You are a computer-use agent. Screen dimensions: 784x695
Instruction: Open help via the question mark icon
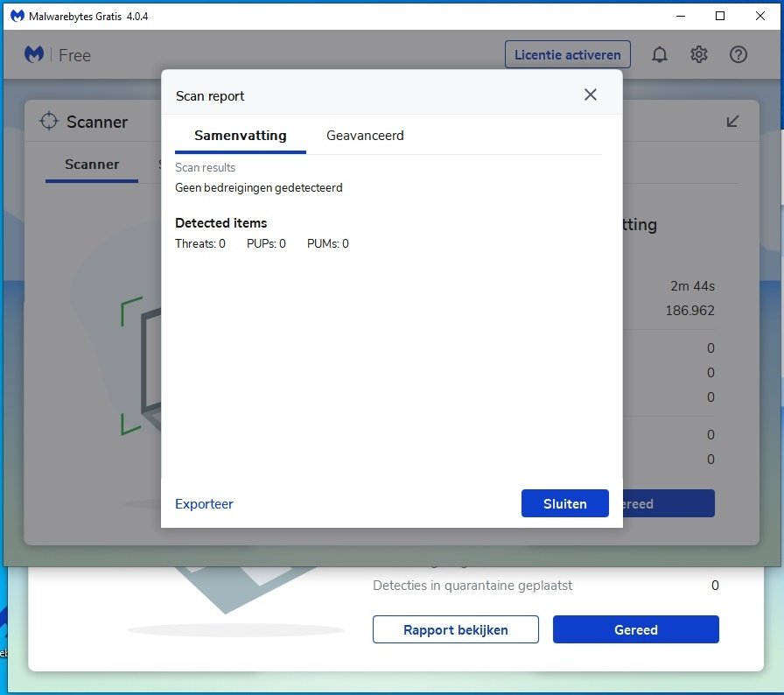pyautogui.click(x=738, y=54)
